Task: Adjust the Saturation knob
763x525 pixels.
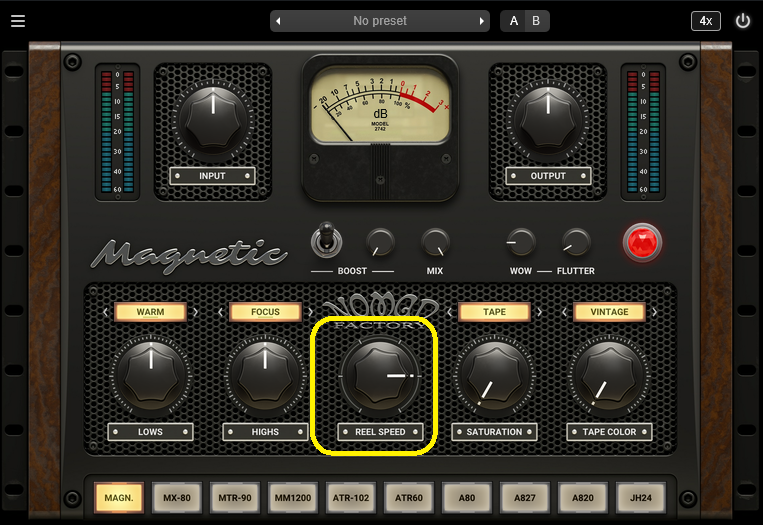Action: tap(494, 376)
